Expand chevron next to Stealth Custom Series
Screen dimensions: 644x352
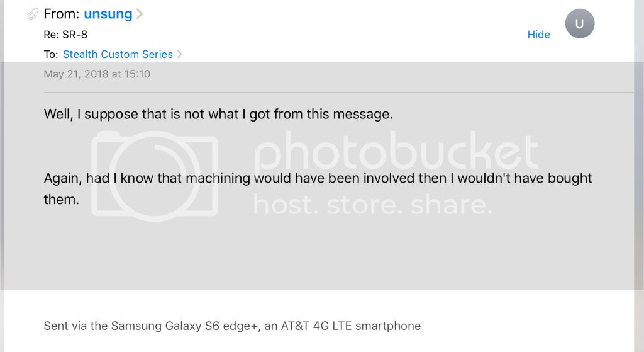(180, 54)
